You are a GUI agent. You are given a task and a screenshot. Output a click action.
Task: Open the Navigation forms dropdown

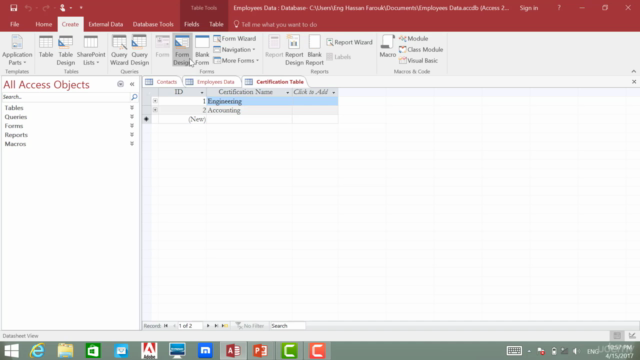coord(235,49)
